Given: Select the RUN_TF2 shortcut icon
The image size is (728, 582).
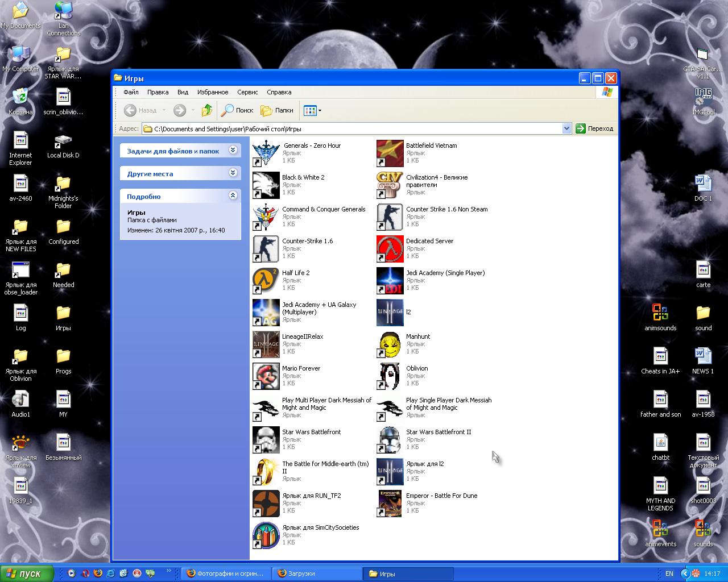Looking at the screenshot, I should [266, 504].
